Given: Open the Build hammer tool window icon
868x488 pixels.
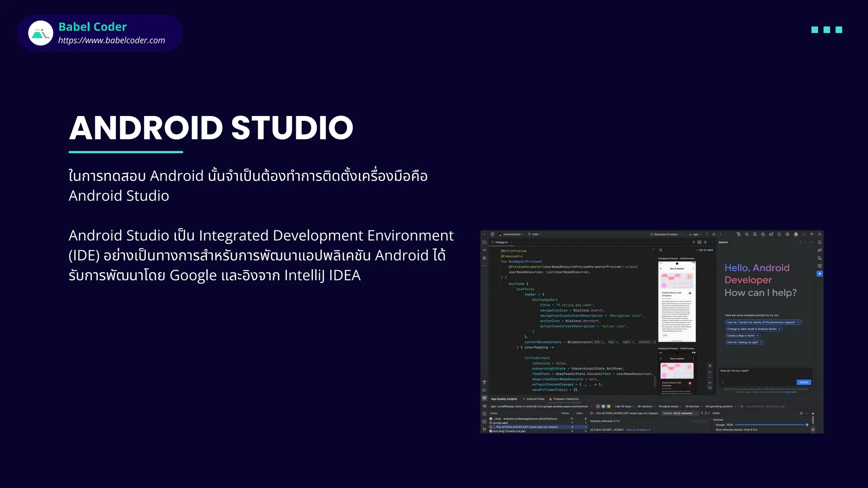Looking at the screenshot, I should point(484,383).
